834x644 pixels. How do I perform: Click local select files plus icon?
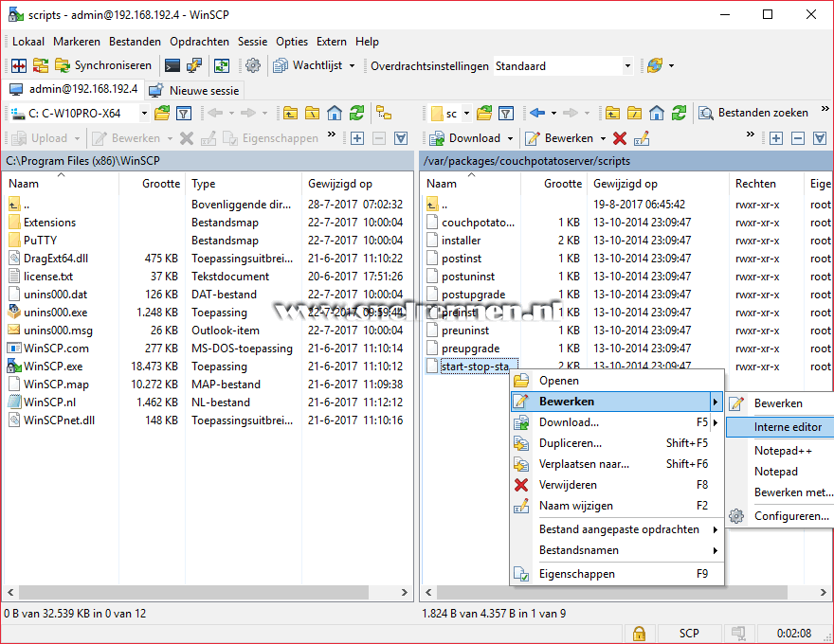[x=357, y=138]
